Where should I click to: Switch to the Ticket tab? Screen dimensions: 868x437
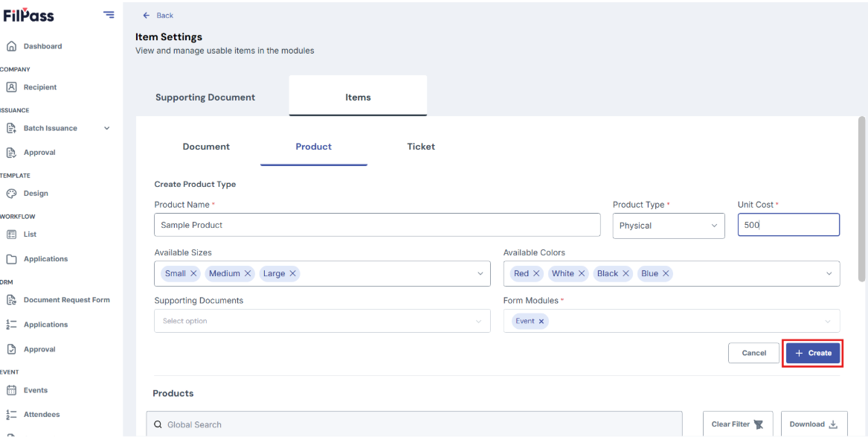pos(421,147)
